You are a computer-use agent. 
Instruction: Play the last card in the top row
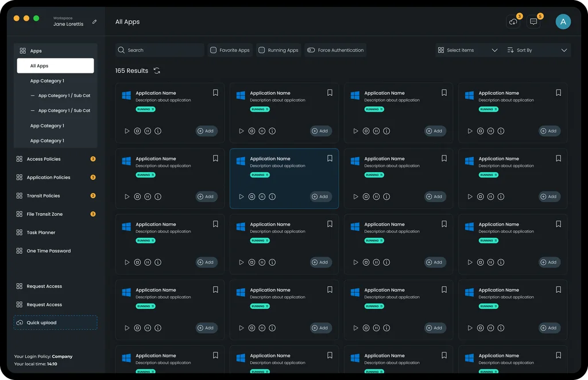point(470,131)
